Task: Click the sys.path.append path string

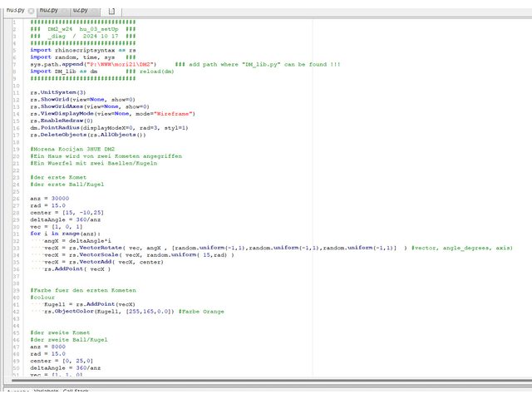Action: pos(121,65)
